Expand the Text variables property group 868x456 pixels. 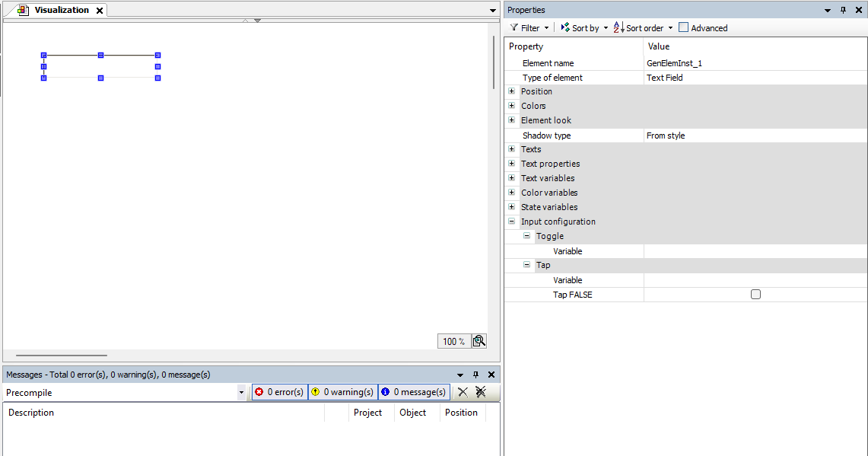pos(511,178)
